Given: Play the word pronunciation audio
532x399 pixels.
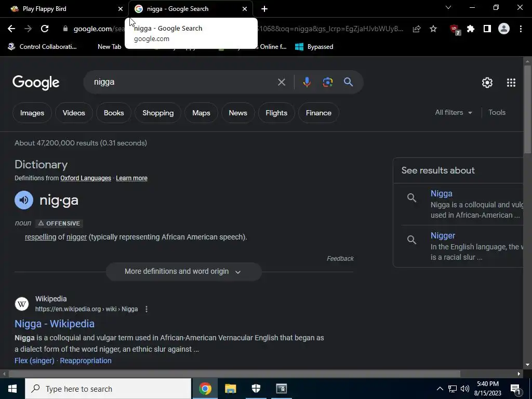Looking at the screenshot, I should (x=24, y=200).
